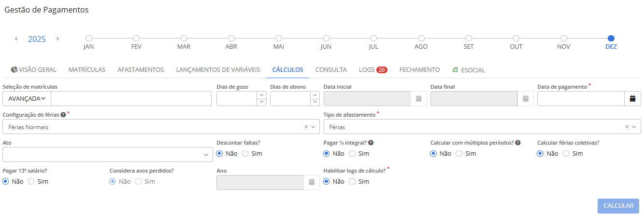Switch to Matrículas tab
The width and height of the screenshot is (644, 215).
coord(87,70)
